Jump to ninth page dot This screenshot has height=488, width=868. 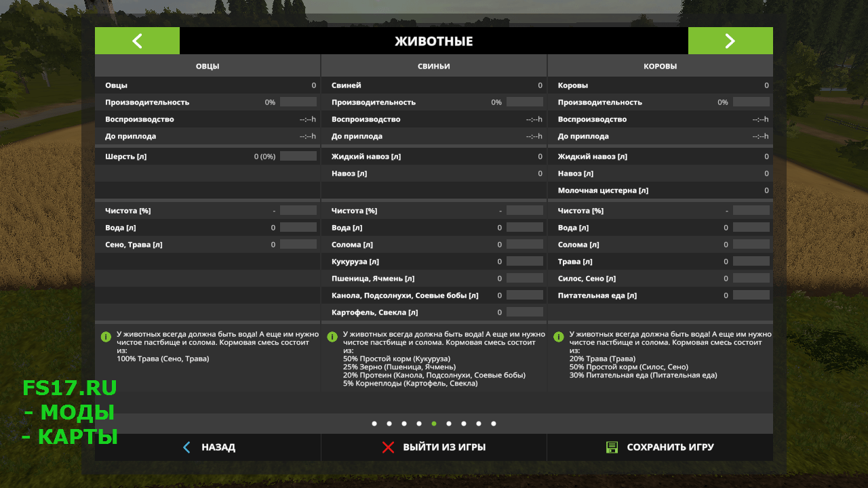(494, 424)
